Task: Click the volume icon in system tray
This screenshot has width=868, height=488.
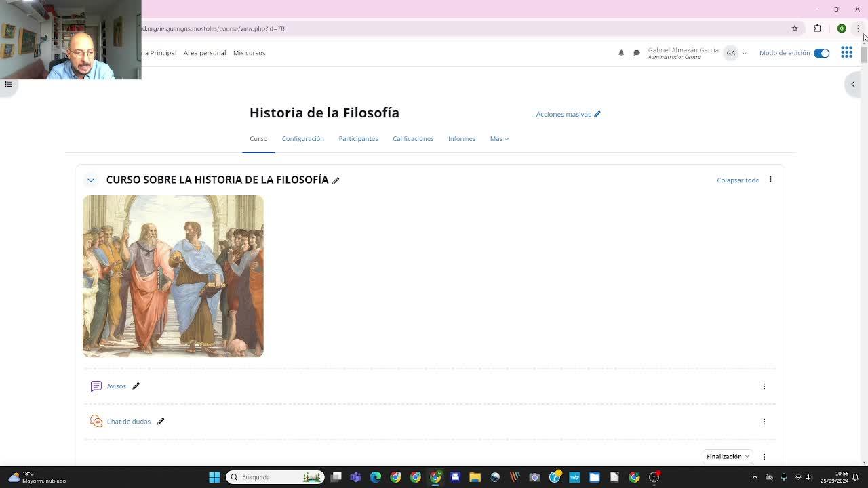Action: point(808,477)
